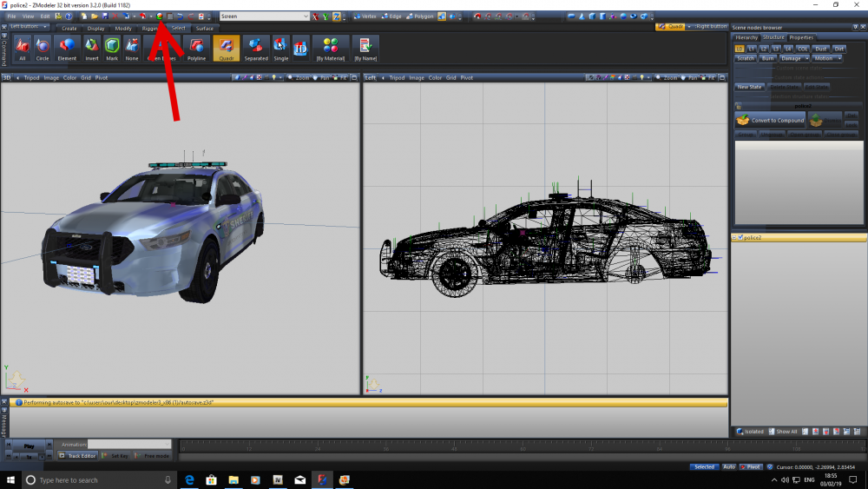Pick the By Material selection icon

coord(331,49)
